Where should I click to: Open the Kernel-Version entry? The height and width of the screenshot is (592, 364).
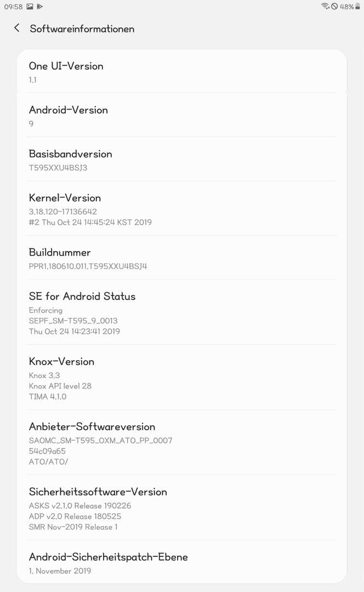181,208
